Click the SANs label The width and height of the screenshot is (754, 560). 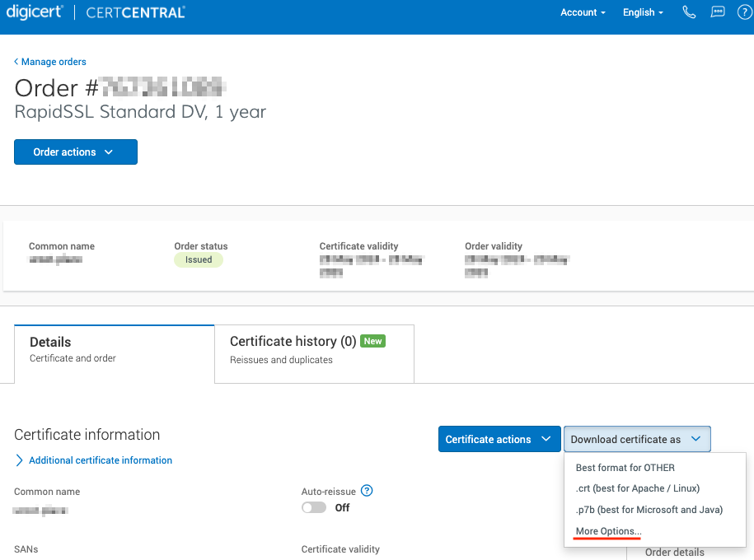click(x=26, y=549)
